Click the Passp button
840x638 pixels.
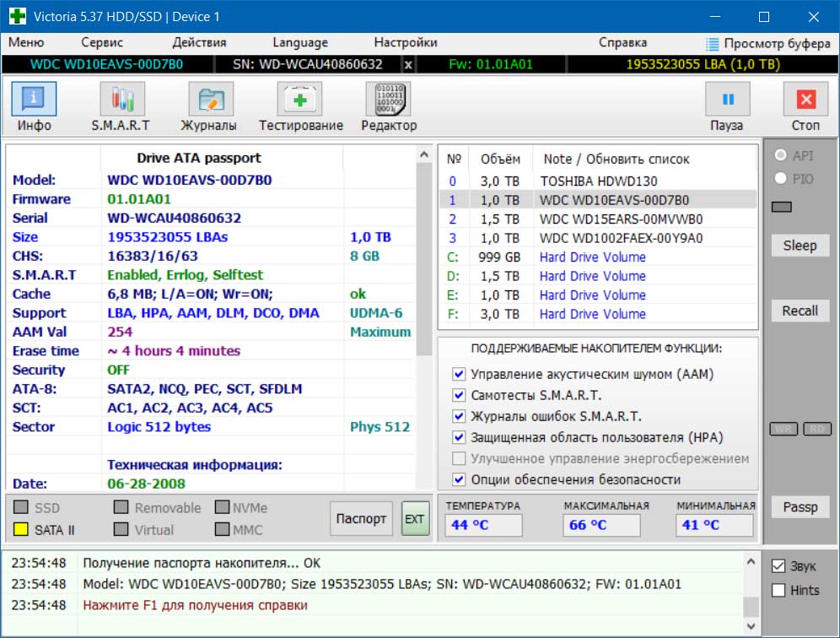click(800, 507)
